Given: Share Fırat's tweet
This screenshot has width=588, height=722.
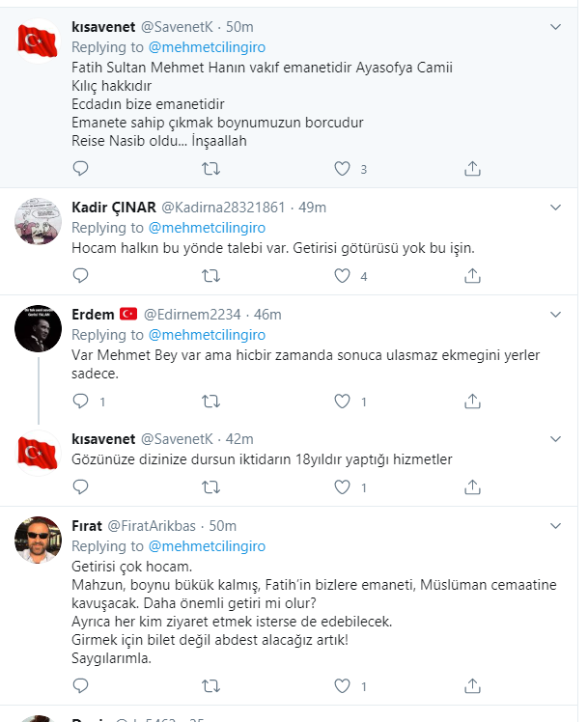Looking at the screenshot, I should tap(472, 686).
